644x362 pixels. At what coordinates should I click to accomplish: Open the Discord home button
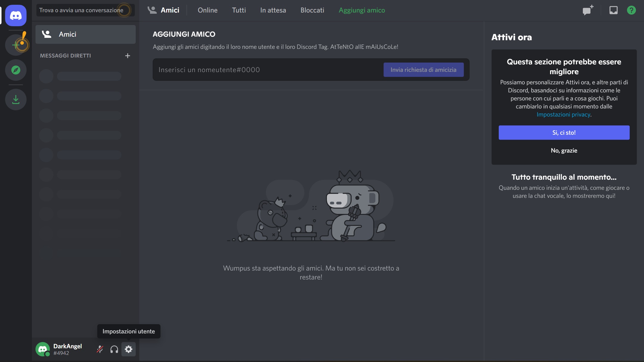16,15
